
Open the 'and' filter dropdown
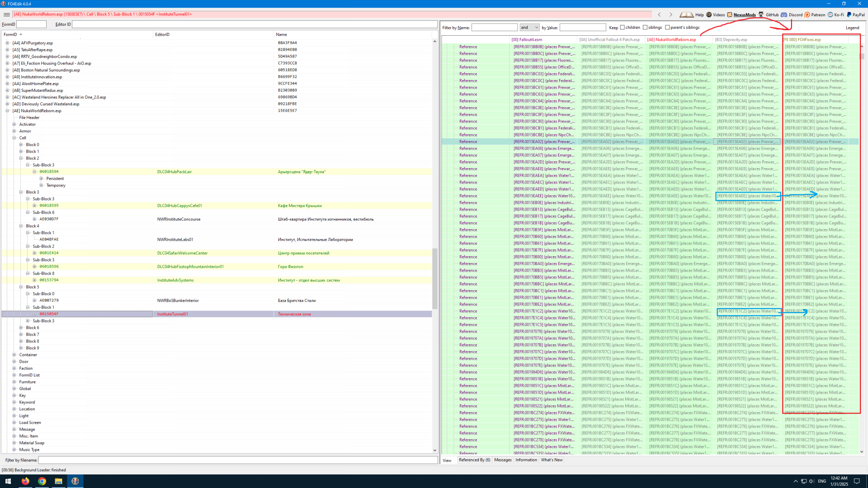click(x=529, y=28)
